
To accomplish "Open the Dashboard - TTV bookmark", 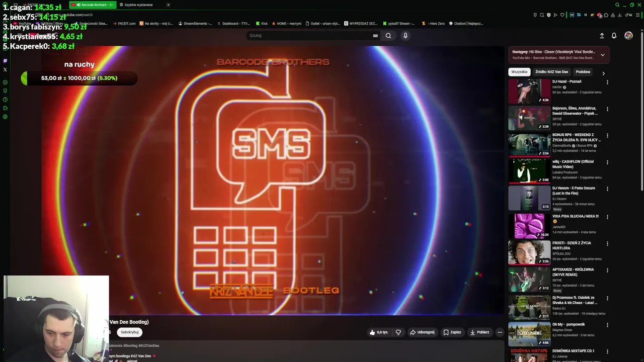I will (233, 24).
